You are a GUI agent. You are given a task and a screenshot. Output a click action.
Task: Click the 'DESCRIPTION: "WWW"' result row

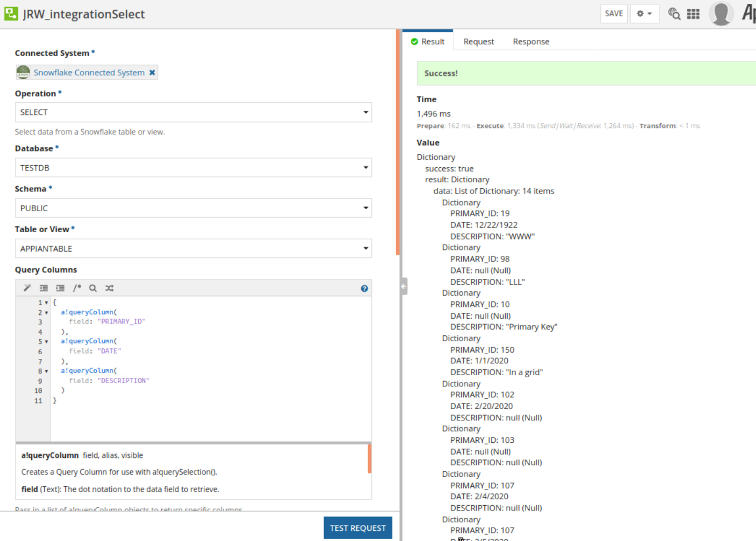click(x=492, y=236)
